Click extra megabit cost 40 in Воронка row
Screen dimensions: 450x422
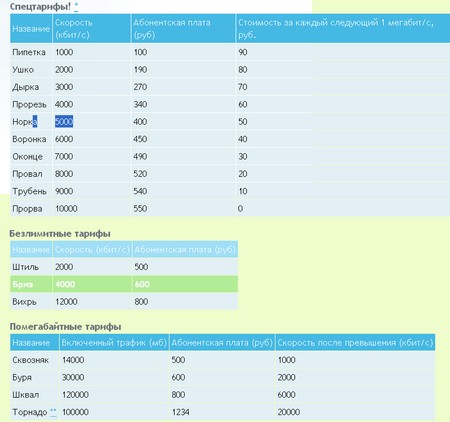tap(243, 139)
